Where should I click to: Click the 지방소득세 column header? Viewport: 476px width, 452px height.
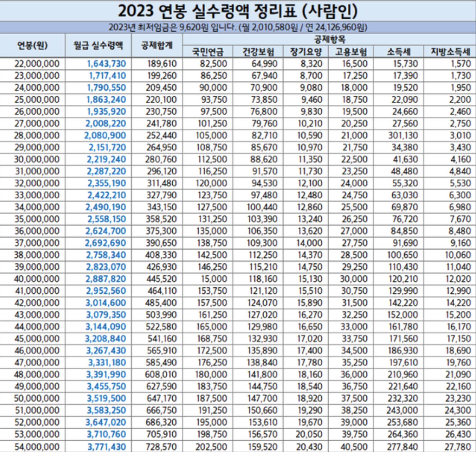[450, 52]
